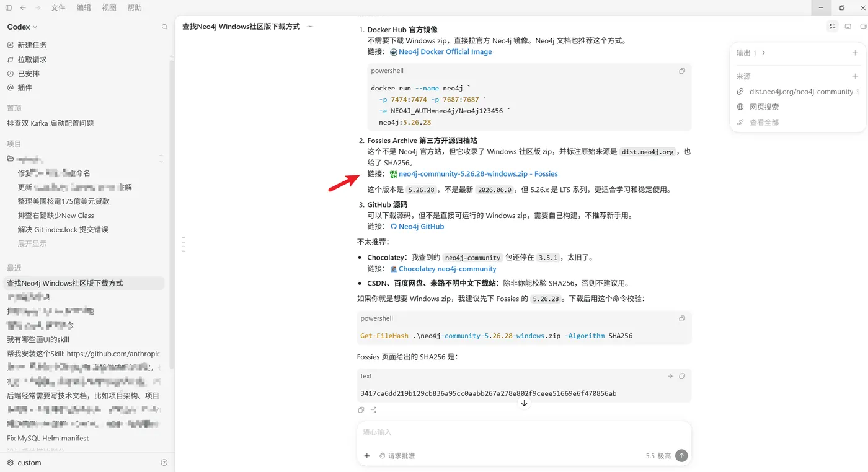Viewport: 868px width, 472px height.
Task: Toggle the outputs and sources summary panel
Action: 832,27
